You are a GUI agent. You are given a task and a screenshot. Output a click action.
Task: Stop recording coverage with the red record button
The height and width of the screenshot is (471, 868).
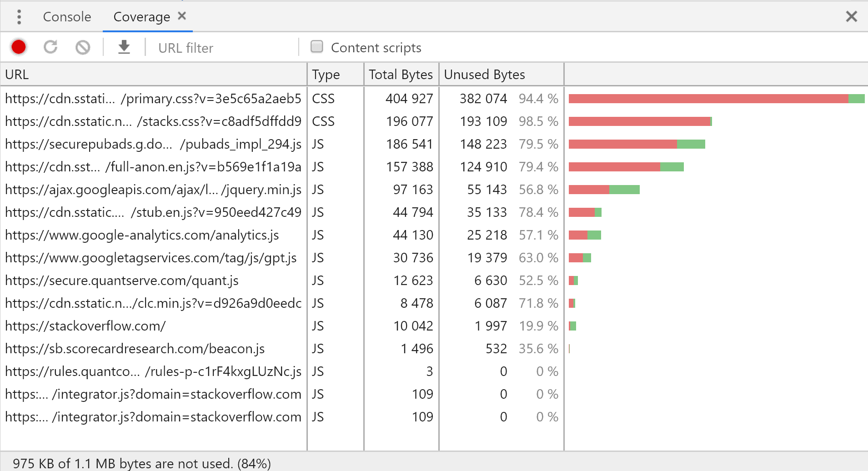[19, 47]
